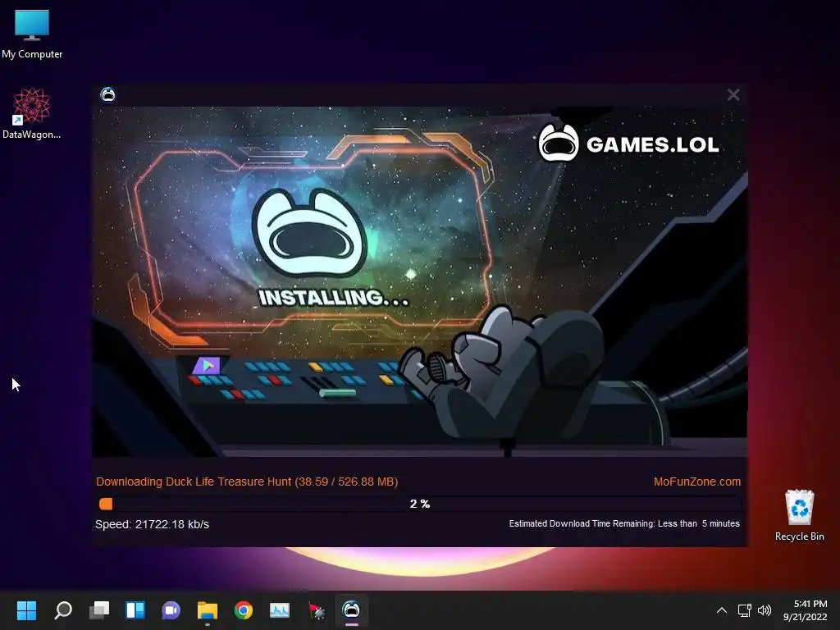Open the MoFunZone.com link
This screenshot has width=840, height=630.
[697, 482]
